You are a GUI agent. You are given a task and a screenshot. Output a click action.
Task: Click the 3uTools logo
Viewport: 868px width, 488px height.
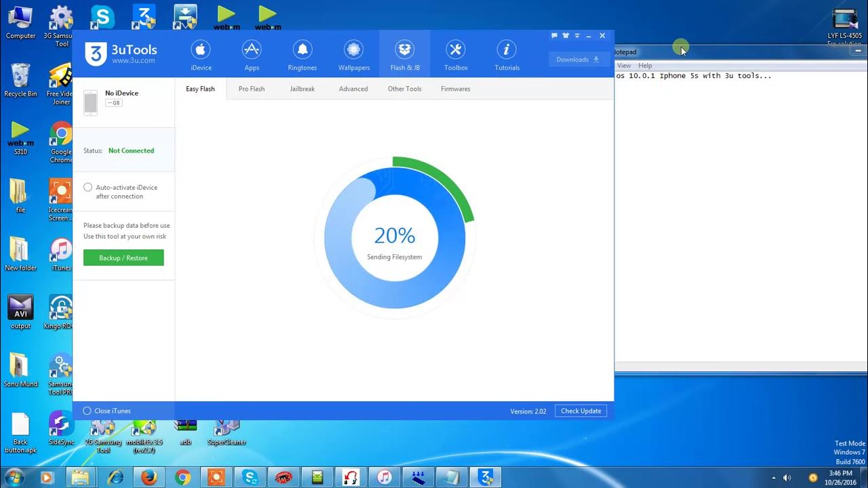tap(121, 54)
